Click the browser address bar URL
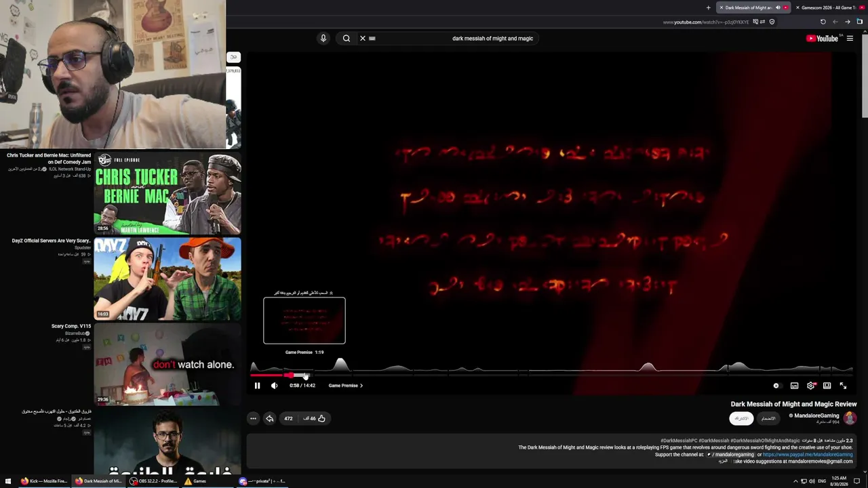 click(706, 22)
